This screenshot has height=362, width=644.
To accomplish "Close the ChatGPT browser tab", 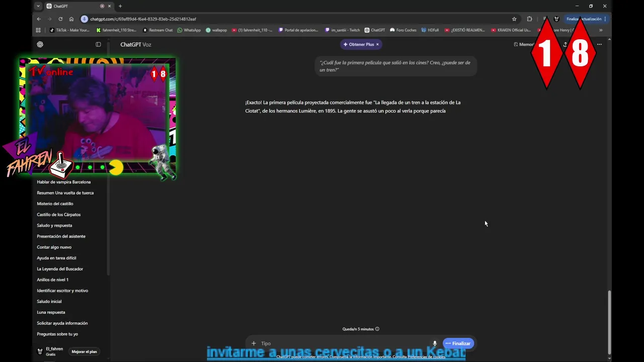I will 109,6.
